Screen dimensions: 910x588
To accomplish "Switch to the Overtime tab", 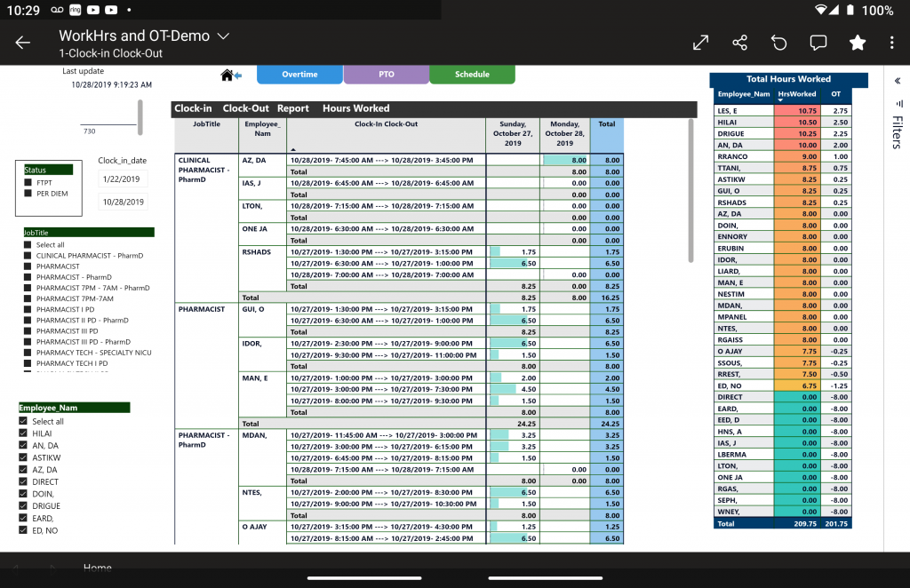I will [299, 75].
